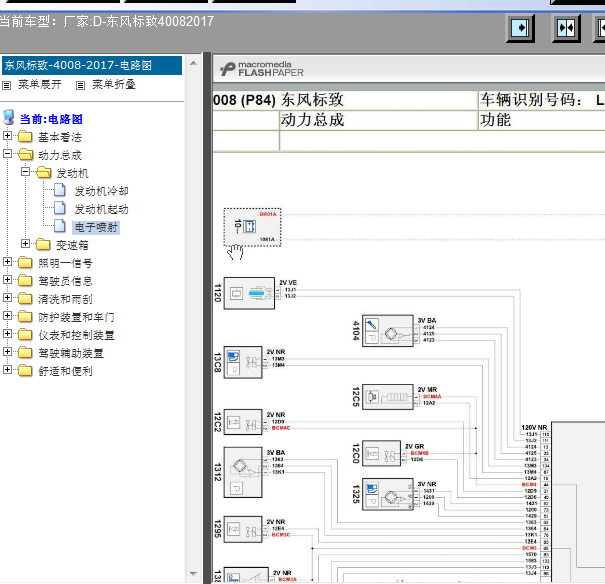Click the 照明—信号 folder icon
Screen dimensions: 605x584
[x=25, y=262]
